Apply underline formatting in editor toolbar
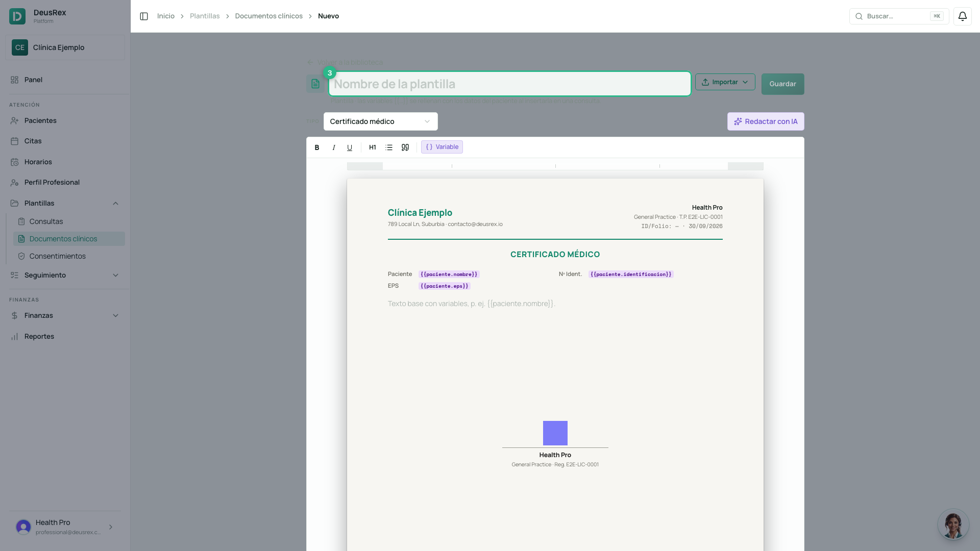Viewport: 980px width, 551px height. 350,147
